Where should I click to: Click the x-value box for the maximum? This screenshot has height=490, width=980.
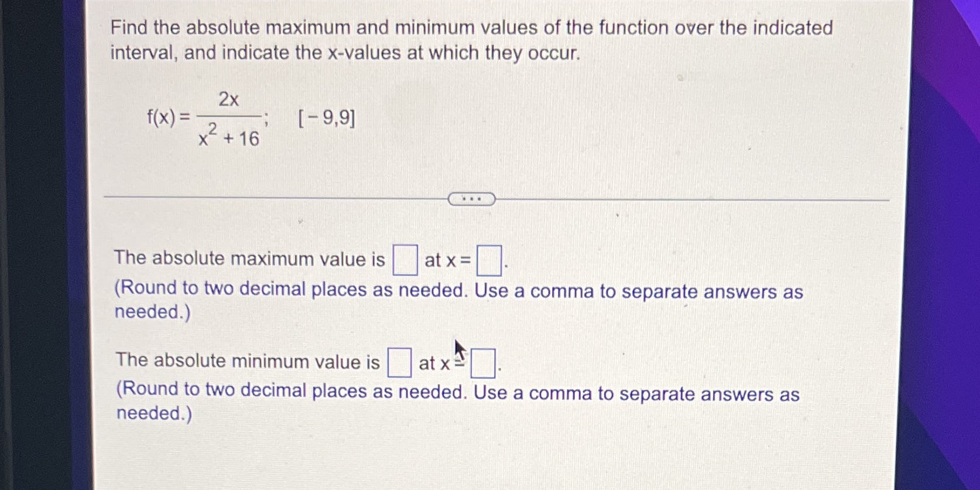tap(488, 259)
